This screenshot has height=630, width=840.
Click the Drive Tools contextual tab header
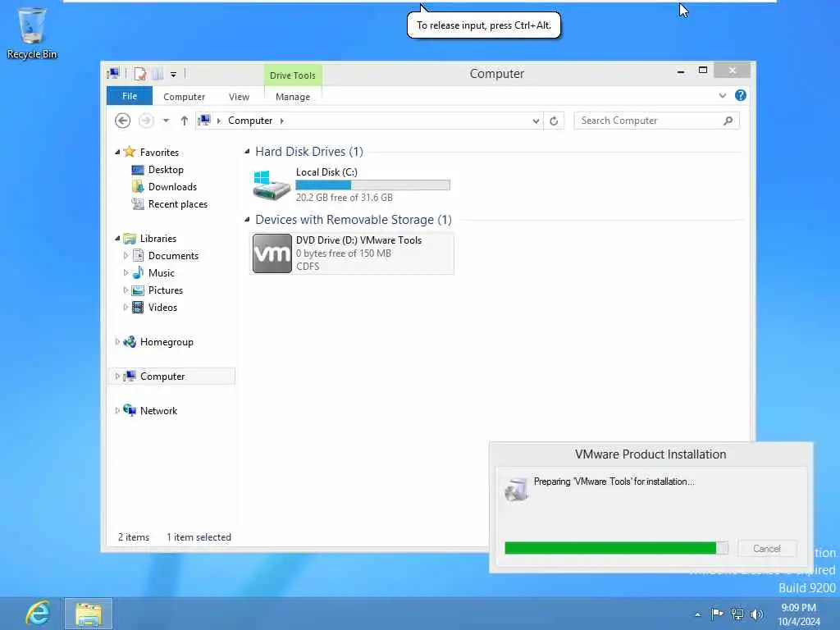[293, 75]
